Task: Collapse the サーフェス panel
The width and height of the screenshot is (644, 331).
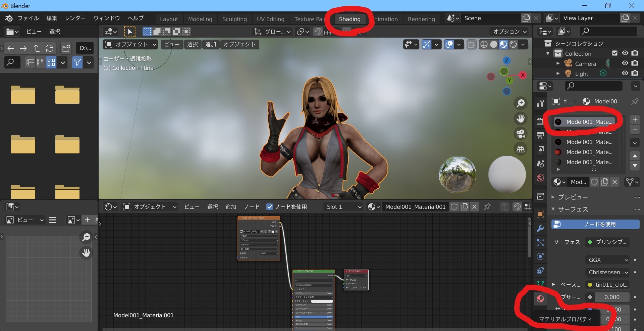Action: 553,209
